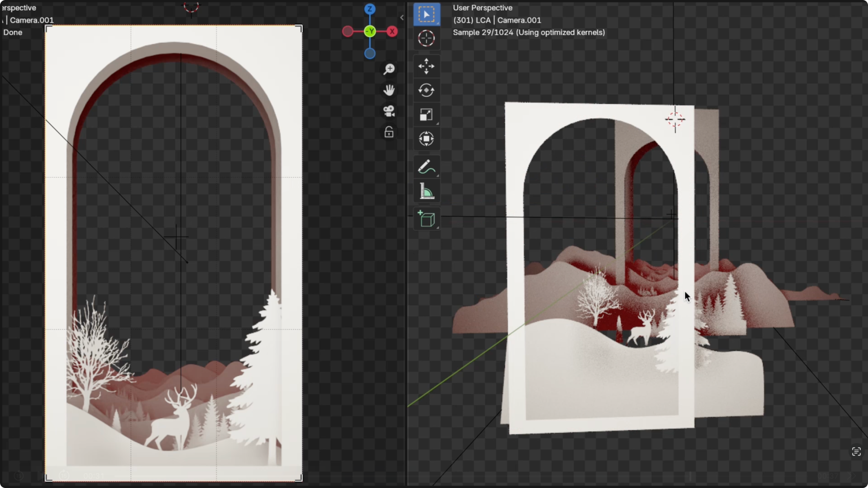Click the blue negative-Z gizmo circle
The width and height of the screenshot is (868, 488).
click(370, 53)
